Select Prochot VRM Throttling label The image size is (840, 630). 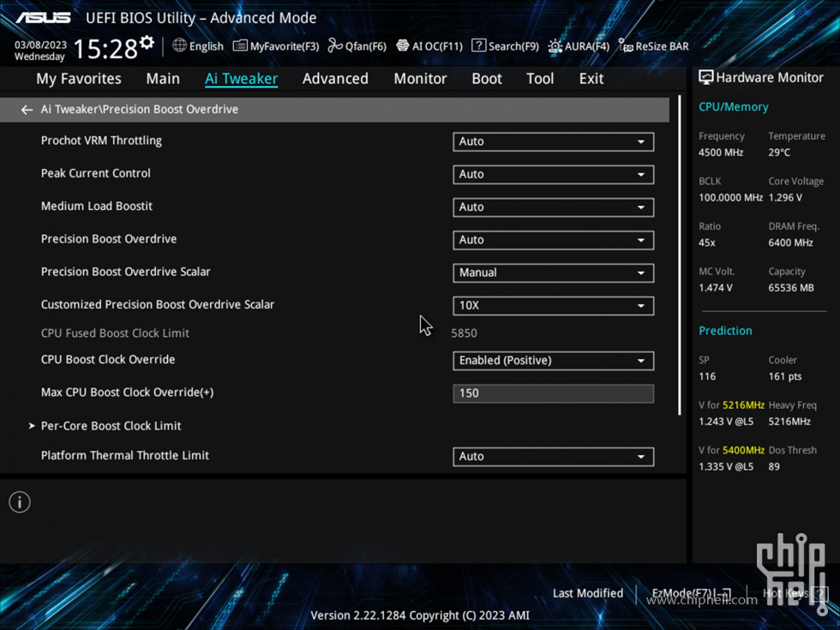point(101,141)
